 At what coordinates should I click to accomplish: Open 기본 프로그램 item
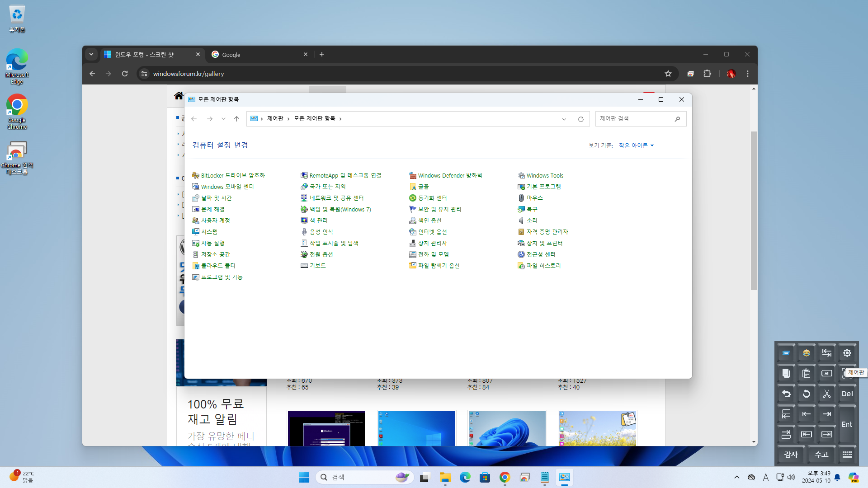coord(539,187)
